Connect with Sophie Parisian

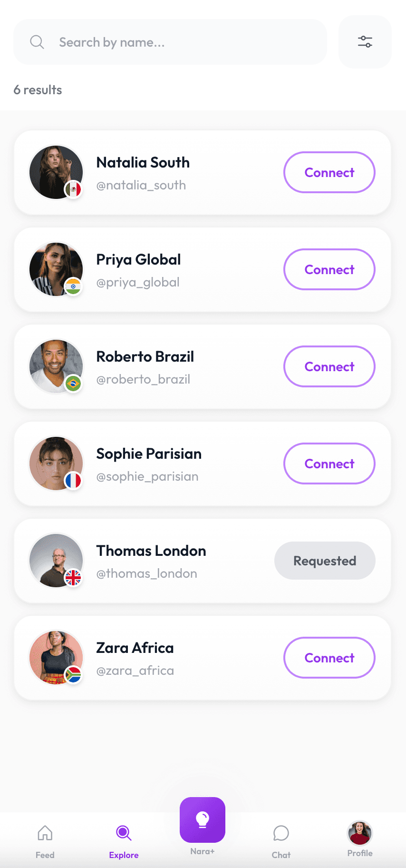tap(329, 464)
